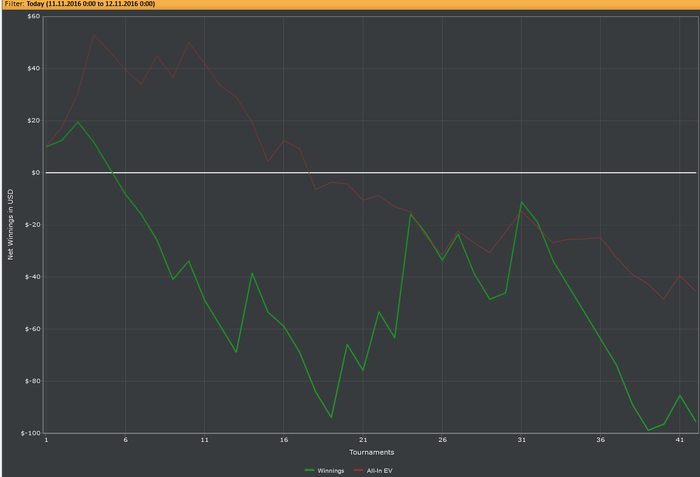Click the 'Net Winnings in USD' axis title
700x477 pixels.
click(10, 224)
